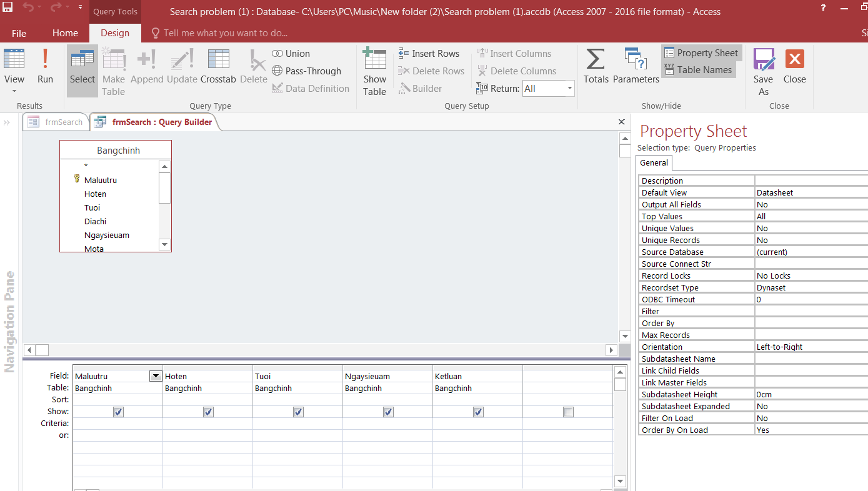The image size is (868, 491).
Task: Open the Return value dropdown
Action: pyautogui.click(x=569, y=89)
